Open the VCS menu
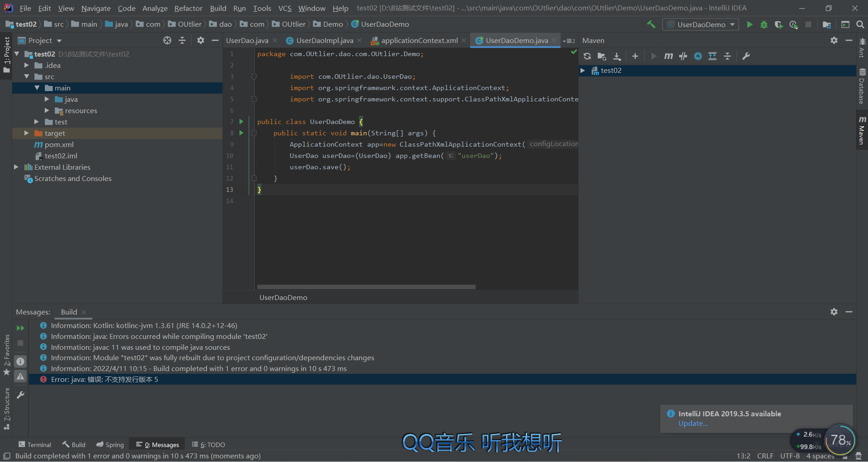 pos(285,8)
